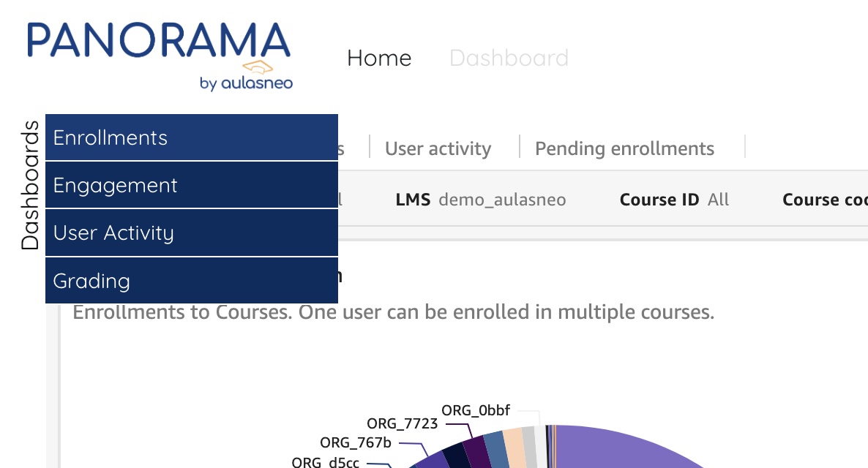
Task: Click the peach-colored pie chart slice
Action: click(515, 449)
